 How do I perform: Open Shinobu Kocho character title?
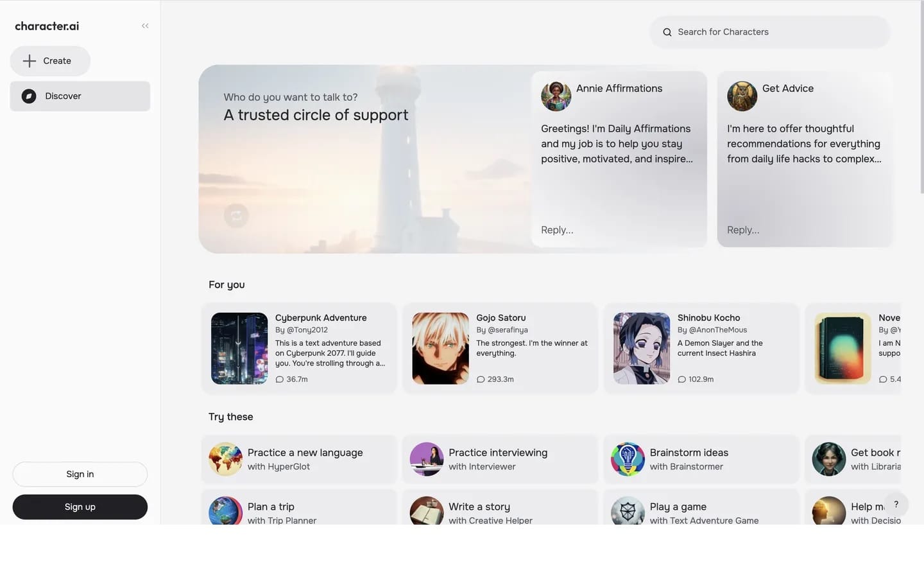coord(709,318)
